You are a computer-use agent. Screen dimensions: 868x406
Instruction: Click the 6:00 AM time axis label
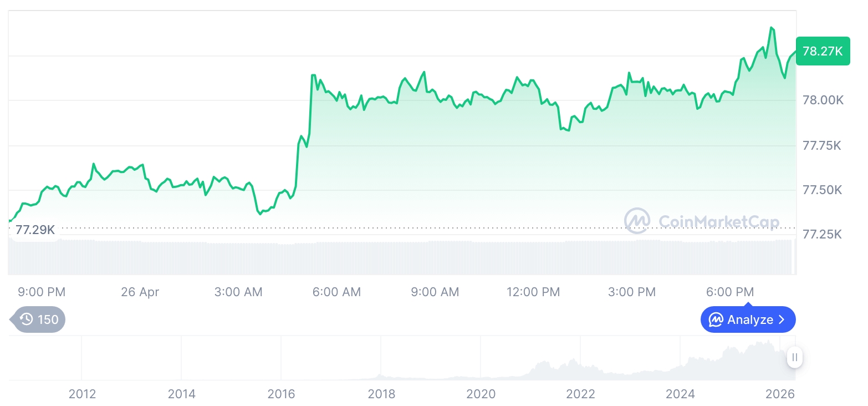[x=336, y=292]
